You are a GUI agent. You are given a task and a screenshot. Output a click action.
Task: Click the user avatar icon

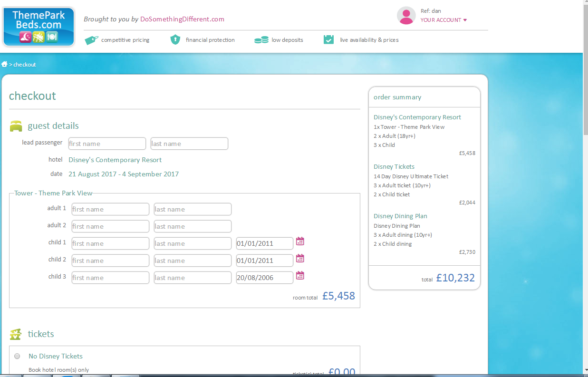click(406, 16)
